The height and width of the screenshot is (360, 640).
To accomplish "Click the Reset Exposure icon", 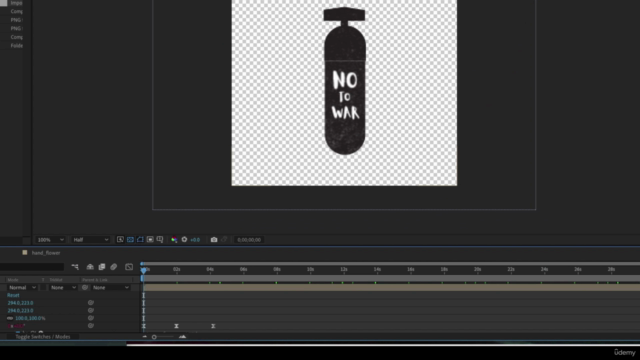I will click(x=184, y=240).
